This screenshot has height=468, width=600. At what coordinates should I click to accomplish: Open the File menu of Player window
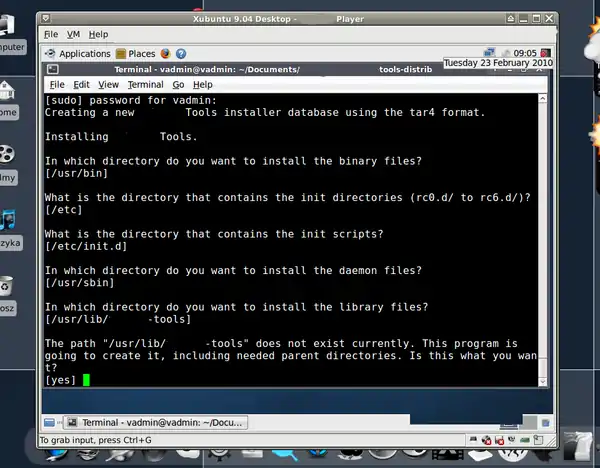click(50, 34)
